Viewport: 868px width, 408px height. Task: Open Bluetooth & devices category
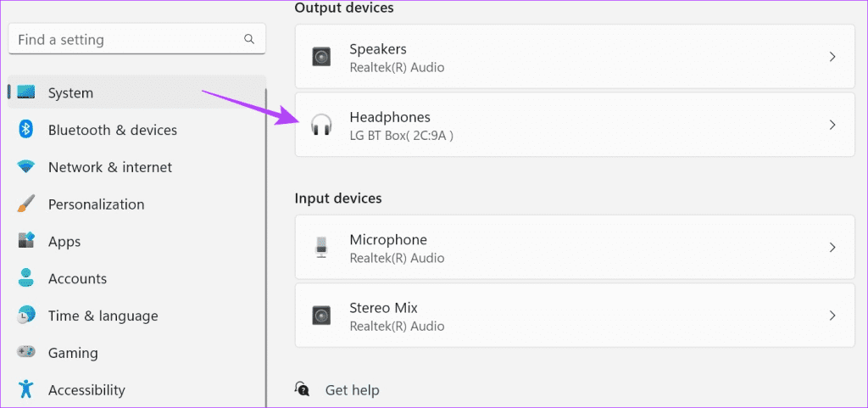coord(136,130)
